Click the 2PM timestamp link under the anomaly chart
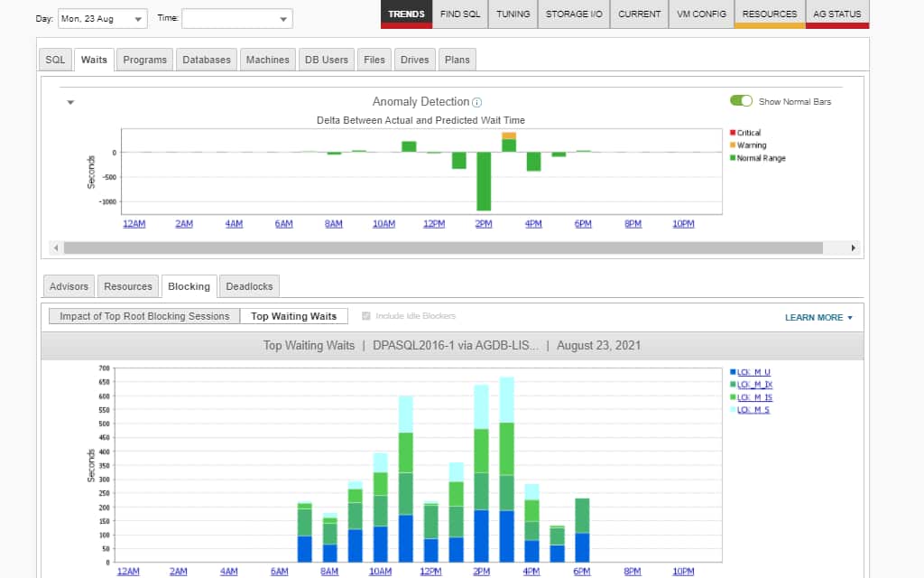Screen dimensions: 924x578 483,224
